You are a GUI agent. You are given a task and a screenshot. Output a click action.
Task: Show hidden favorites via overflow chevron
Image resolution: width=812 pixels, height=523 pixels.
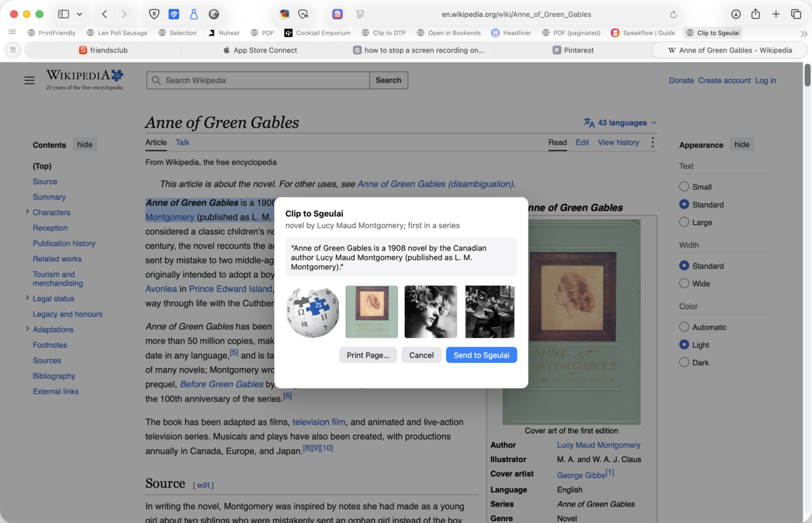point(804,33)
